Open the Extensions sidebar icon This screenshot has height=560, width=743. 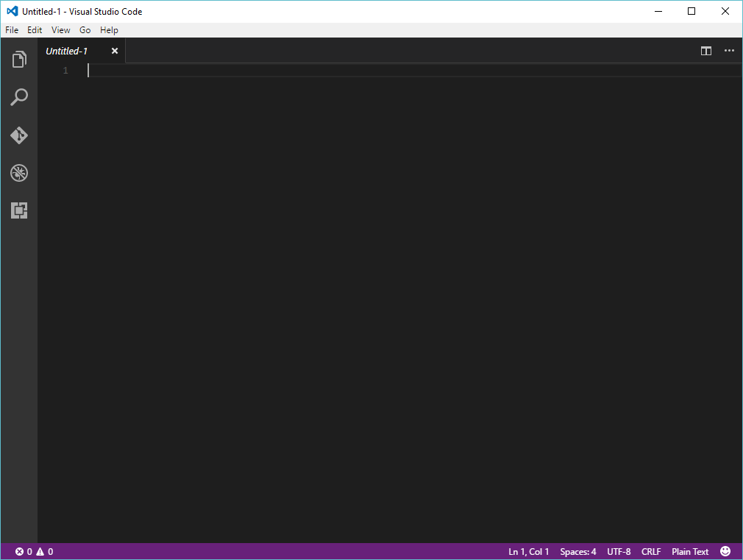tap(19, 211)
